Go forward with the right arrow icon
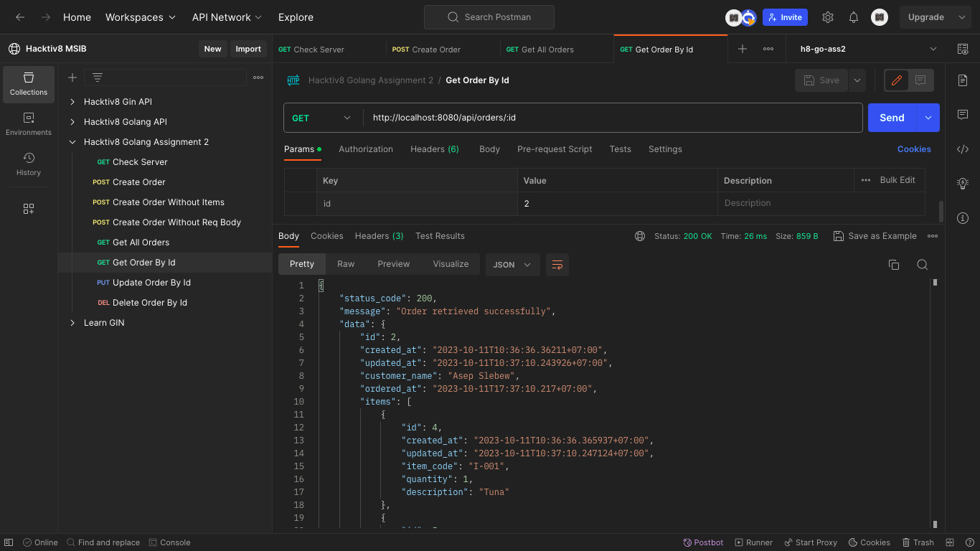The image size is (980, 551). pyautogui.click(x=46, y=17)
